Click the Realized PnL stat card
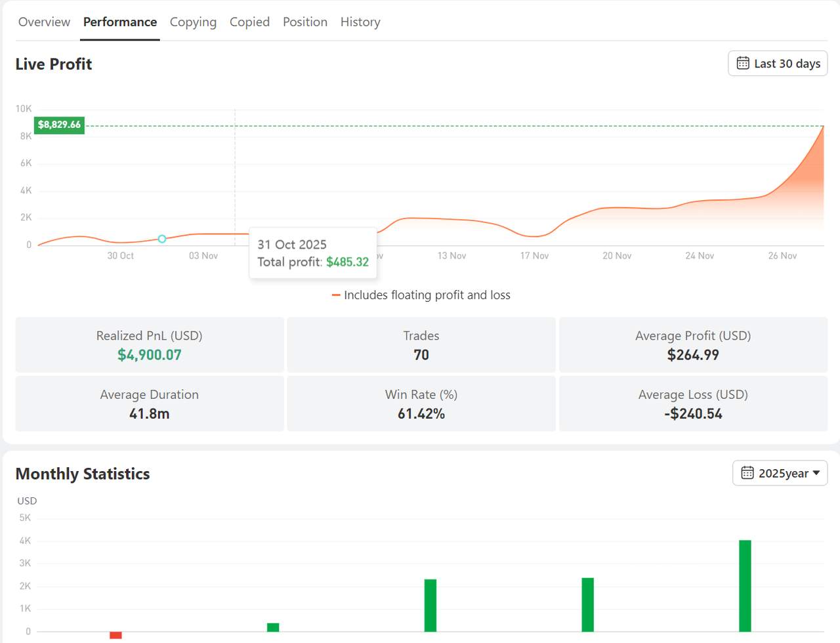Viewport: 840px width, 643px height. pos(149,344)
